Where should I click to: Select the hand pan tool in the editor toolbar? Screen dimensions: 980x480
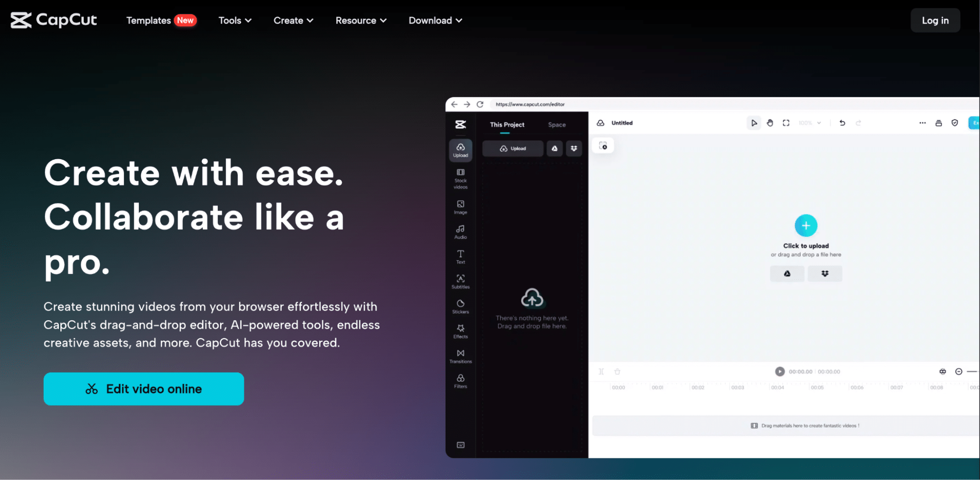770,123
